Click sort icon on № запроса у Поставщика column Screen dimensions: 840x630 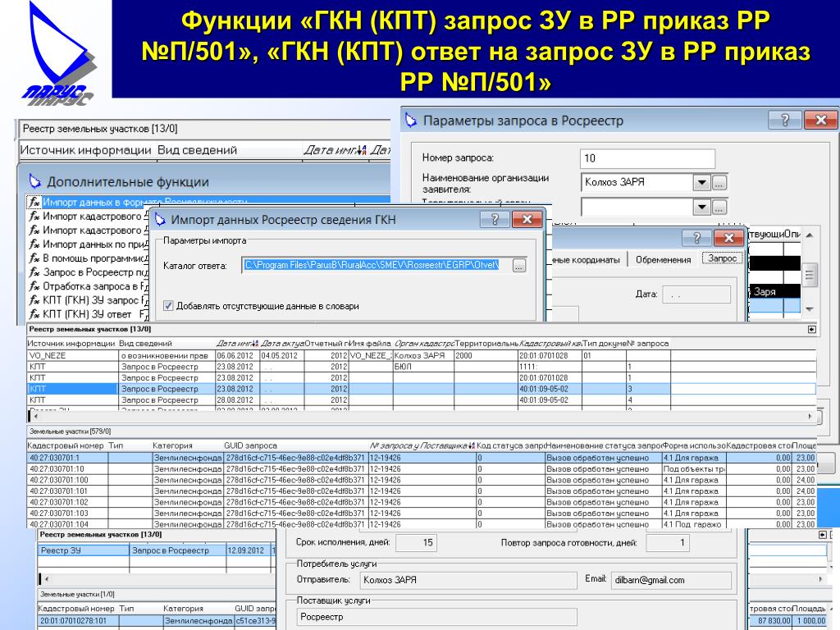[x=471, y=445]
